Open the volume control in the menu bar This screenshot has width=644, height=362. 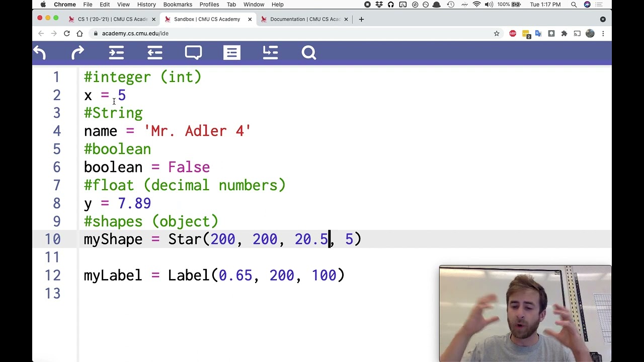488,5
